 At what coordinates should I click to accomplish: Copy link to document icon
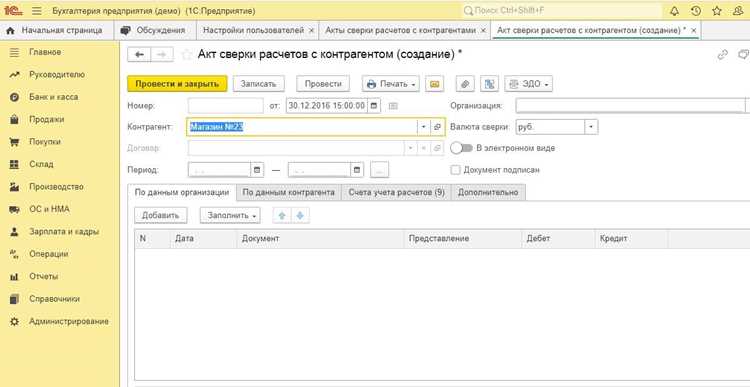pos(723,55)
